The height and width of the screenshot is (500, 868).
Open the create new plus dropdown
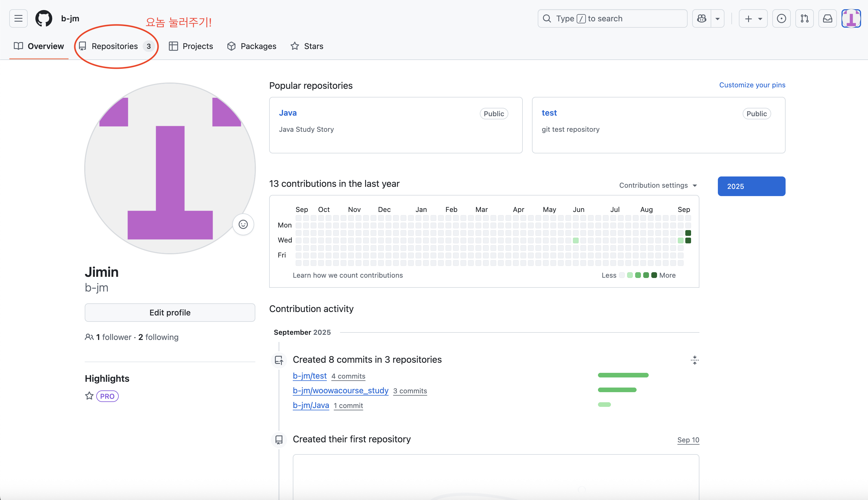tap(753, 18)
